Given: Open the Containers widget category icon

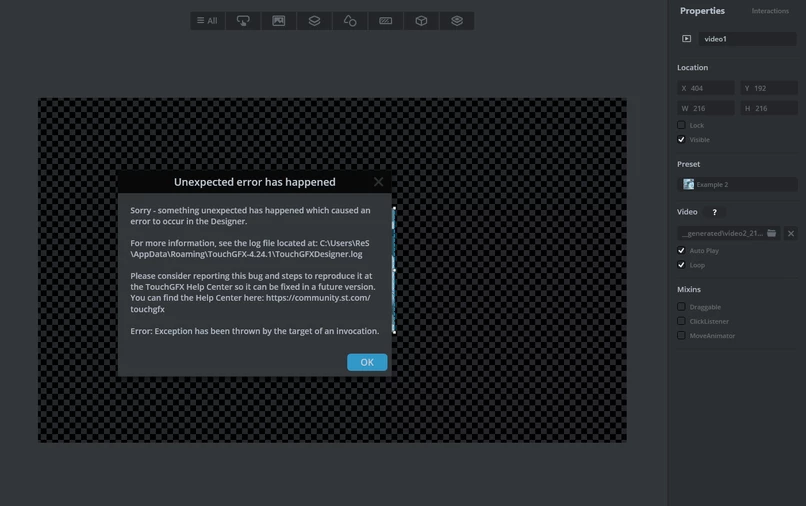Looking at the screenshot, I should (314, 21).
